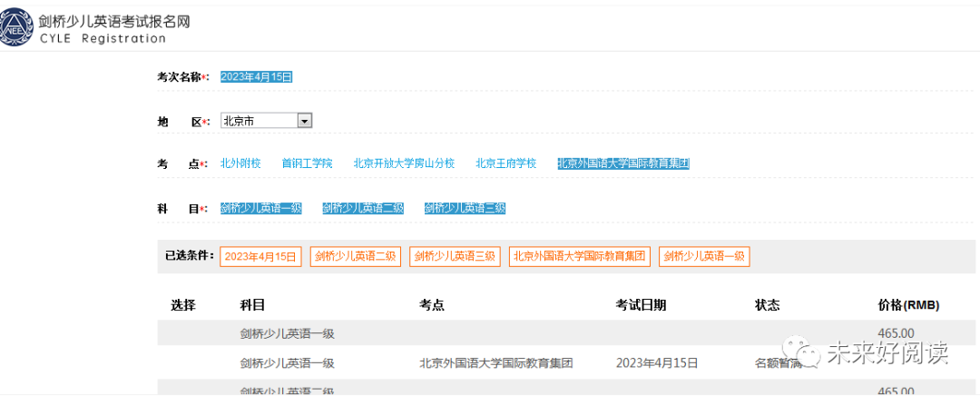This screenshot has height=396, width=980.
Task: Click the 科目 column header
Action: 253,305
